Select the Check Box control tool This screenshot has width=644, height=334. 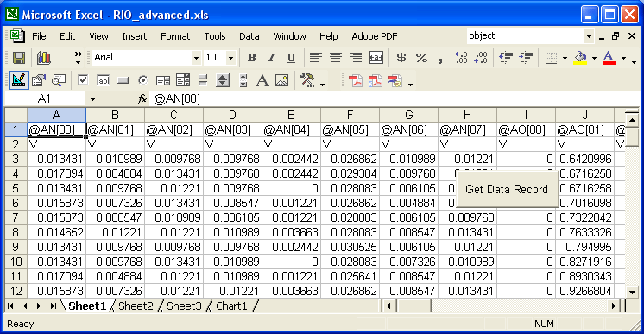pyautogui.click(x=83, y=80)
